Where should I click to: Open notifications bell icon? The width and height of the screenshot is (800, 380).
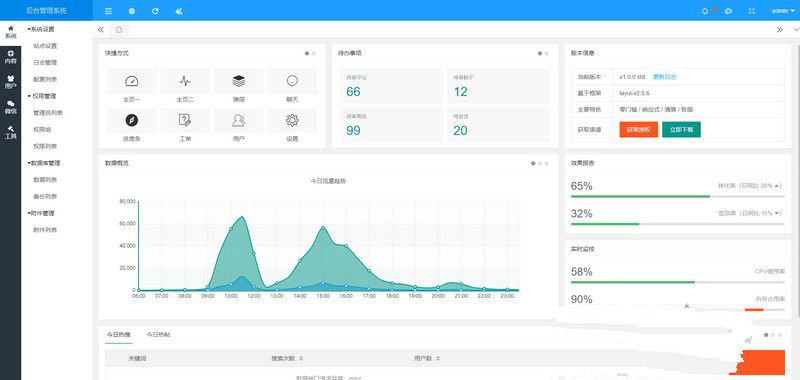705,11
